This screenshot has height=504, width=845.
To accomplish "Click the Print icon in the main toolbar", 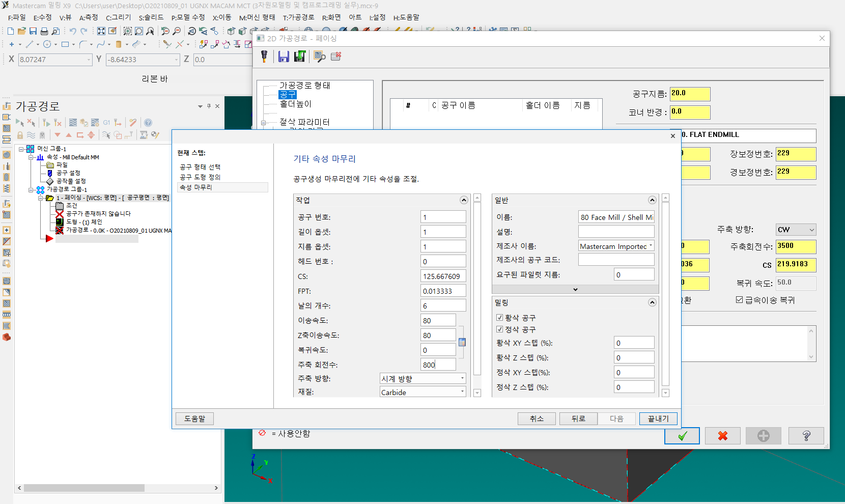I will coord(44,31).
